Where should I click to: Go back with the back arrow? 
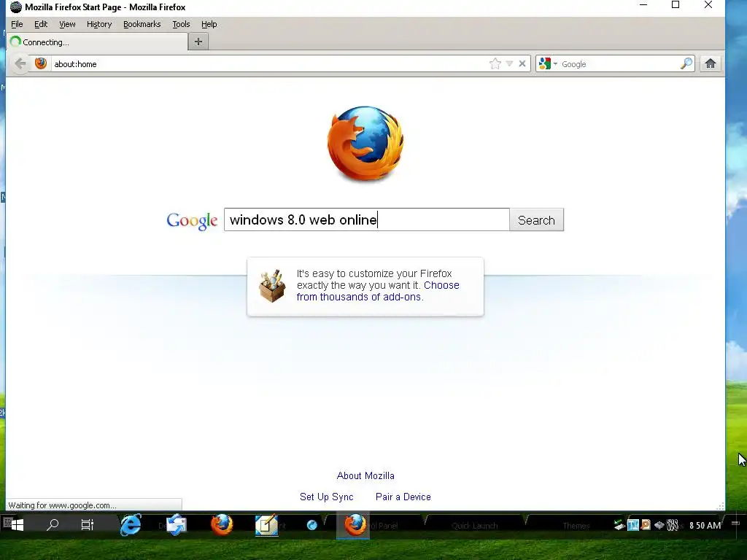pos(20,64)
